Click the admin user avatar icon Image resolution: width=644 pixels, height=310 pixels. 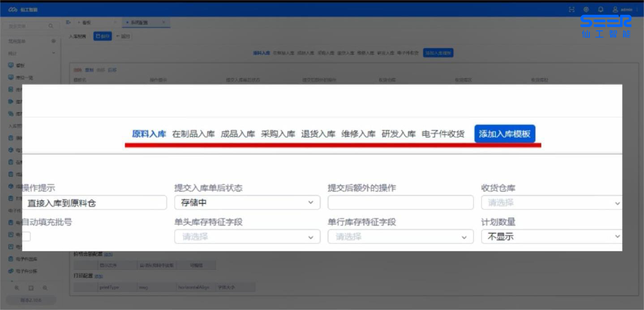pyautogui.click(x=615, y=9)
